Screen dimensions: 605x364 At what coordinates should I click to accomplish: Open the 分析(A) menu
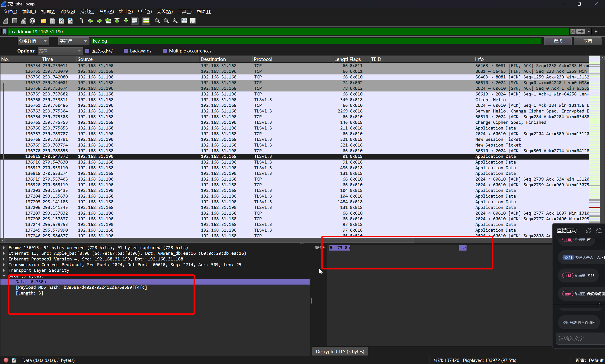click(x=107, y=12)
